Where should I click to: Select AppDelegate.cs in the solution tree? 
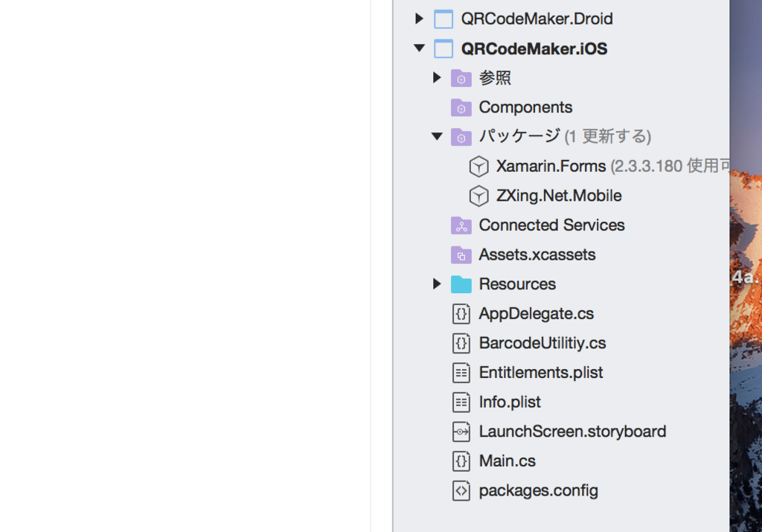(x=536, y=313)
